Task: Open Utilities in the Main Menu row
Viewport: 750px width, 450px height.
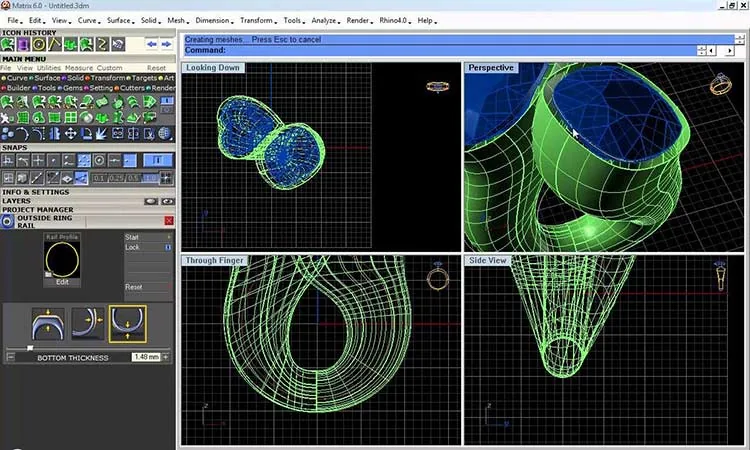Action: 49,68
